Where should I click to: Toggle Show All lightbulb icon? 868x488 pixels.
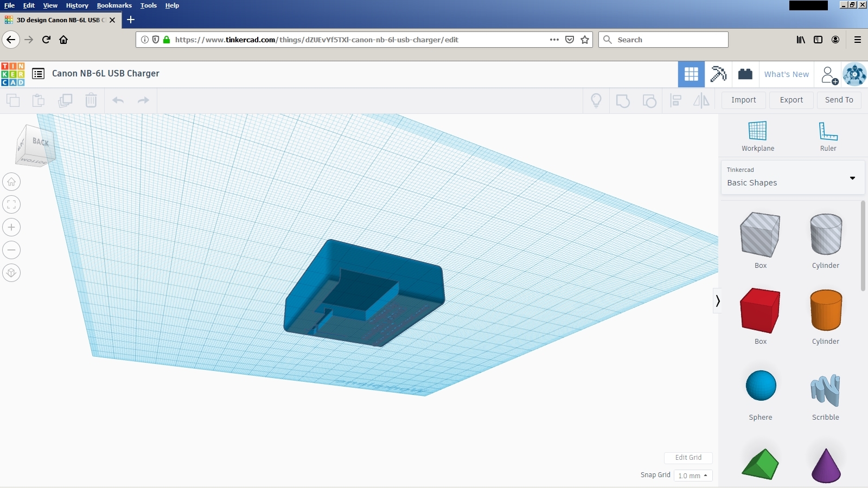point(596,100)
